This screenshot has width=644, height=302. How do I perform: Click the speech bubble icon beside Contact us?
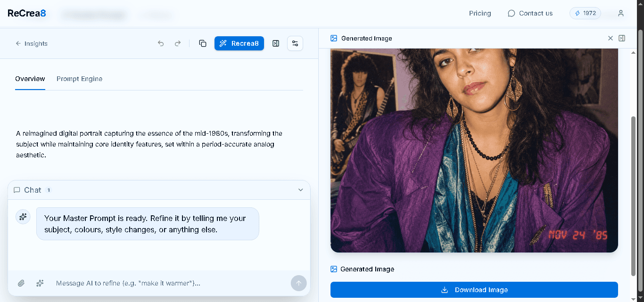[511, 13]
